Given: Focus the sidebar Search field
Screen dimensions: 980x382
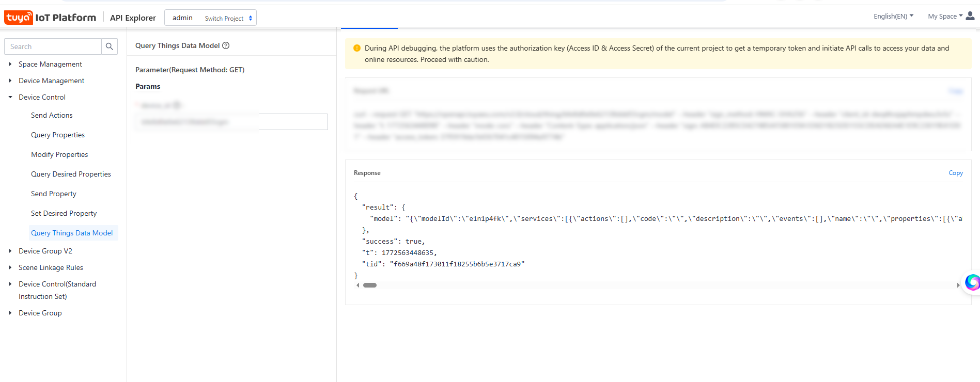Looking at the screenshot, I should (53, 46).
